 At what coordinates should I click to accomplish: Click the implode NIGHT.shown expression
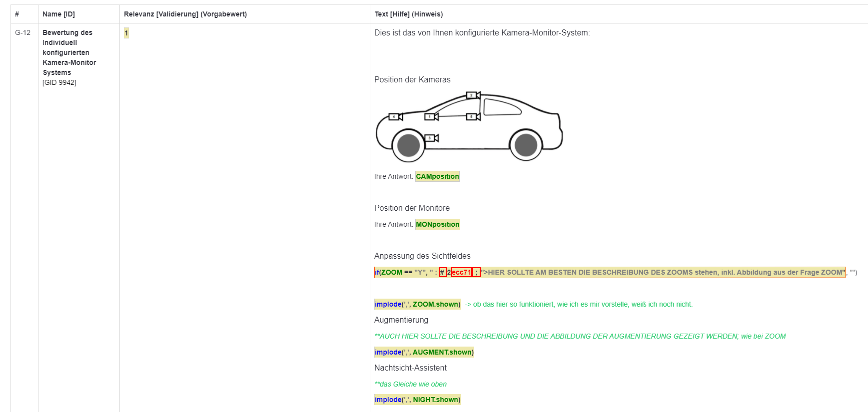pos(417,400)
